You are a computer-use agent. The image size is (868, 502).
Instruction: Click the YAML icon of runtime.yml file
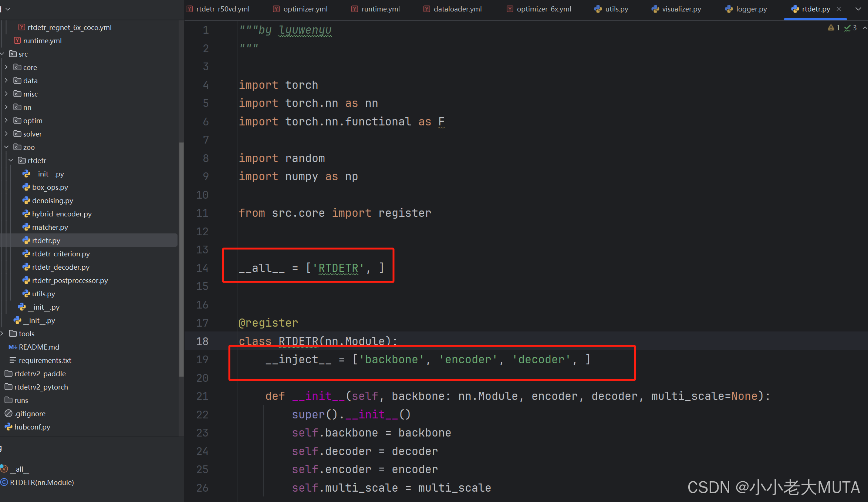pos(17,41)
